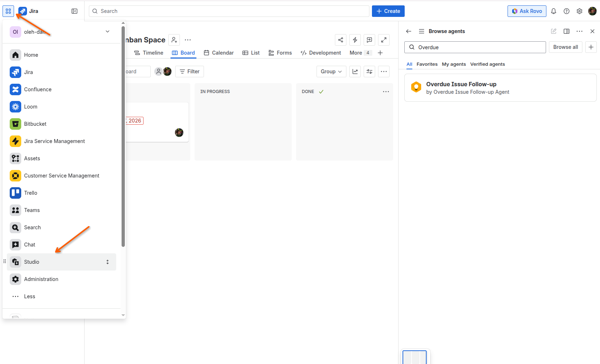Open the Help question-mark menu

(x=567, y=11)
